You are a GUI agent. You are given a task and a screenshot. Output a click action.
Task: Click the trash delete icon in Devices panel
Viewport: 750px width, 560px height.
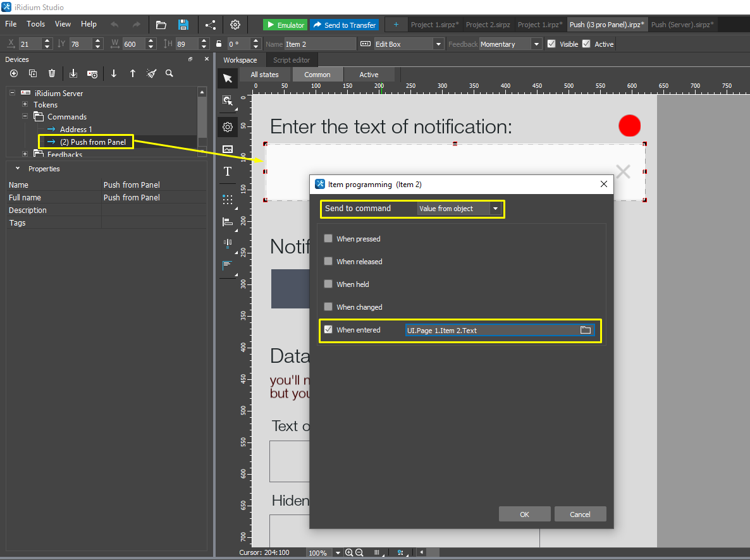click(x=52, y=73)
